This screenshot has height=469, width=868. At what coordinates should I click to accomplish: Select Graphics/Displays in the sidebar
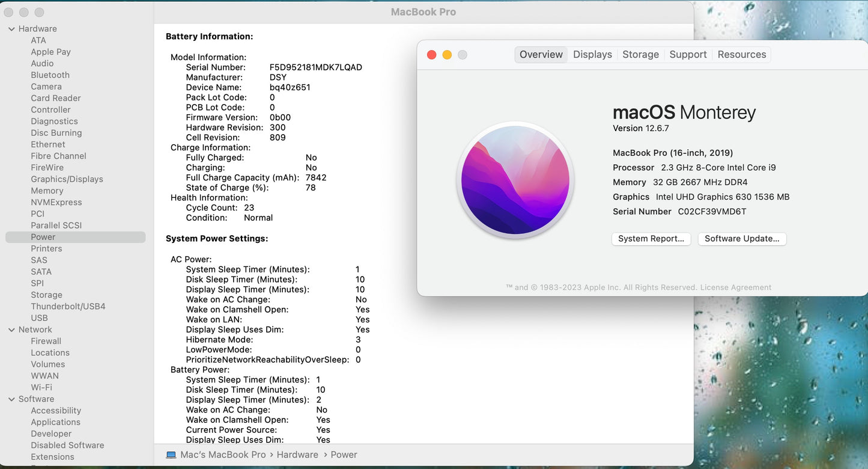coord(67,179)
